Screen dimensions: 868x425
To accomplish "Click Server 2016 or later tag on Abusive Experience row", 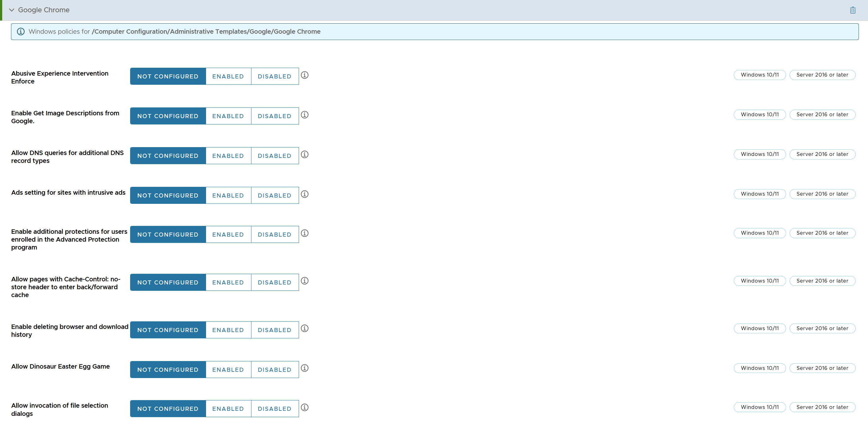I will coord(822,75).
